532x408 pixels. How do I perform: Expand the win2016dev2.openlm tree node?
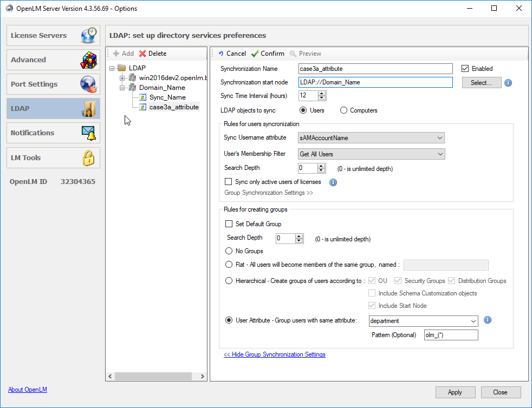pyautogui.click(x=122, y=78)
